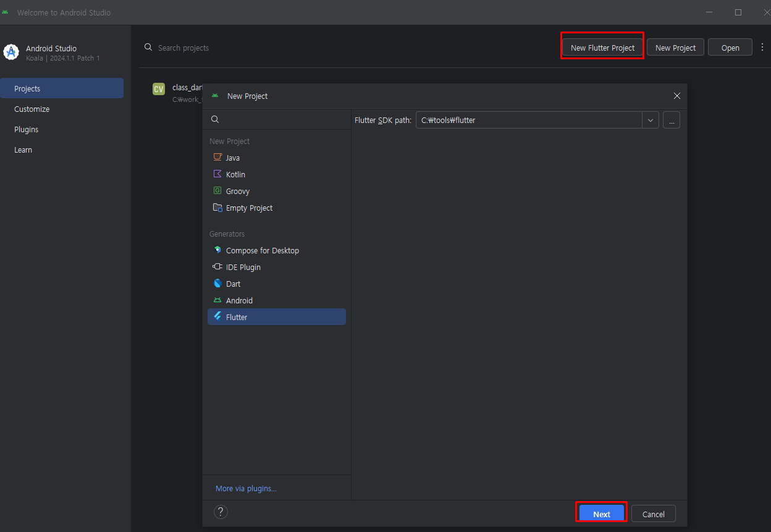Click the dialog's project type search field
The width and height of the screenshot is (771, 532).
click(x=277, y=119)
